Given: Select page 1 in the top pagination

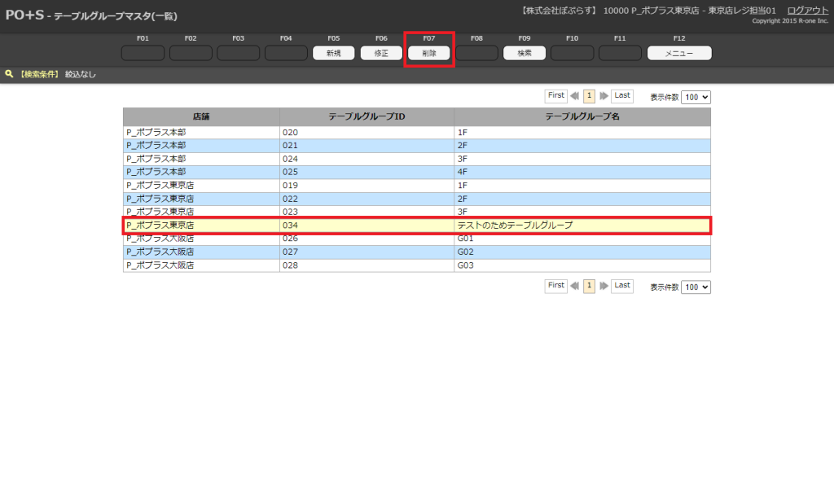Looking at the screenshot, I should (589, 96).
